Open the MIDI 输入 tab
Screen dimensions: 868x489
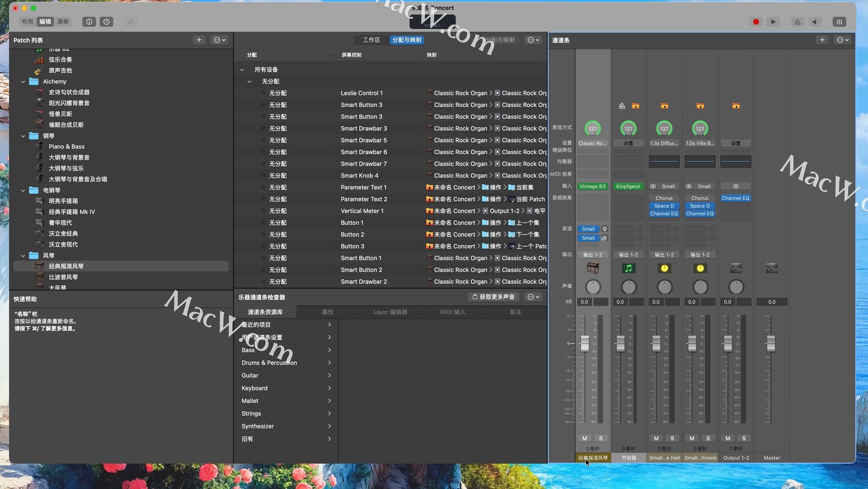453,312
